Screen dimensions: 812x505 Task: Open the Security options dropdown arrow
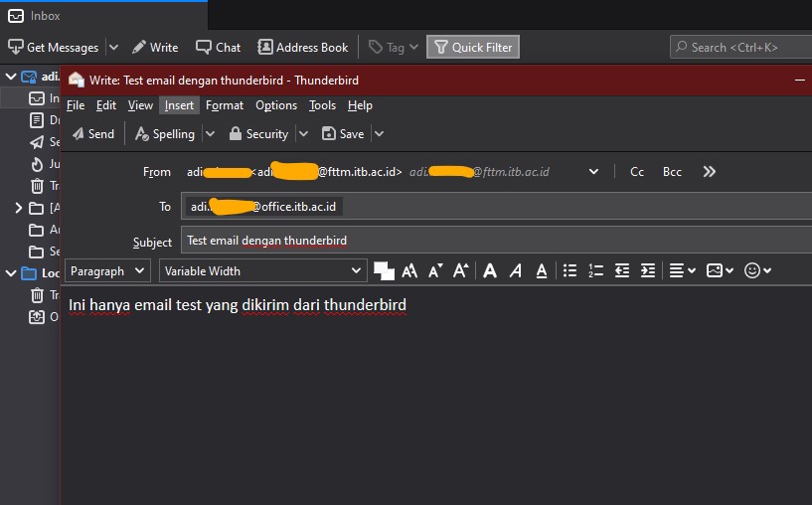[303, 134]
